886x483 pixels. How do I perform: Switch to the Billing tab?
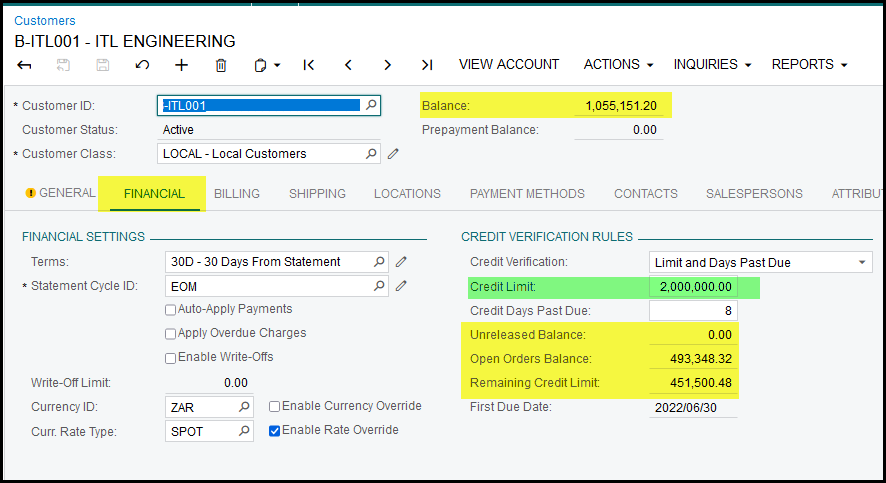click(x=237, y=194)
